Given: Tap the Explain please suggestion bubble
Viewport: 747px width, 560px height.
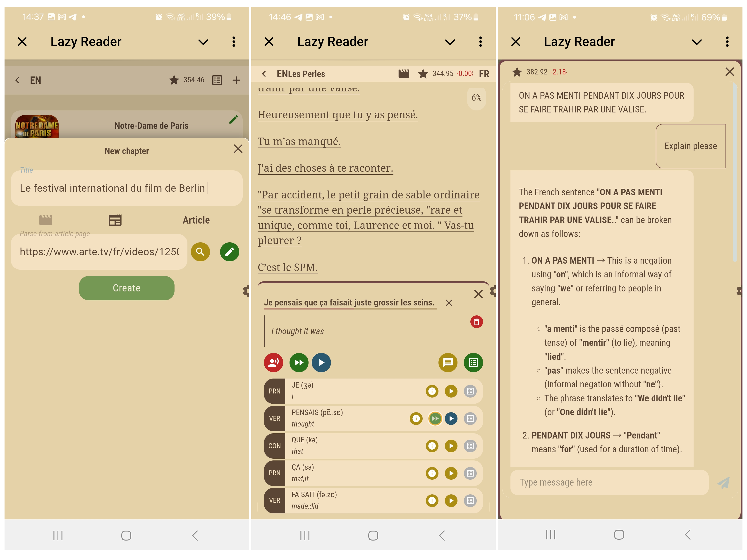Looking at the screenshot, I should click(690, 146).
